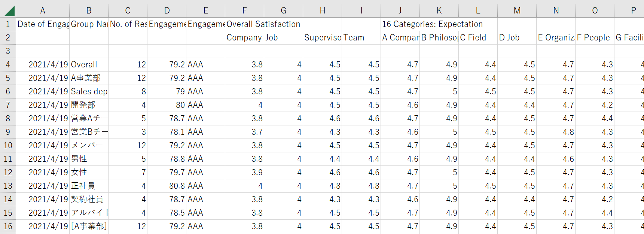This screenshot has height=234, width=644.
Task: Click the "Supervisor" subheader cell
Action: (323, 38)
